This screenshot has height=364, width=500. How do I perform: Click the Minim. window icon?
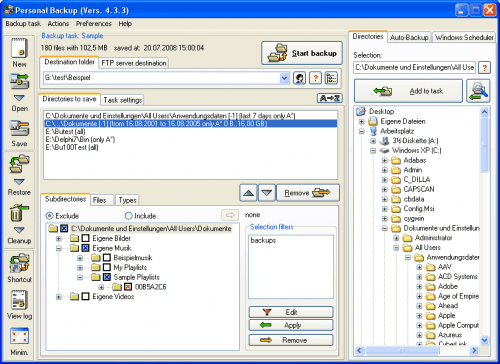click(x=19, y=336)
